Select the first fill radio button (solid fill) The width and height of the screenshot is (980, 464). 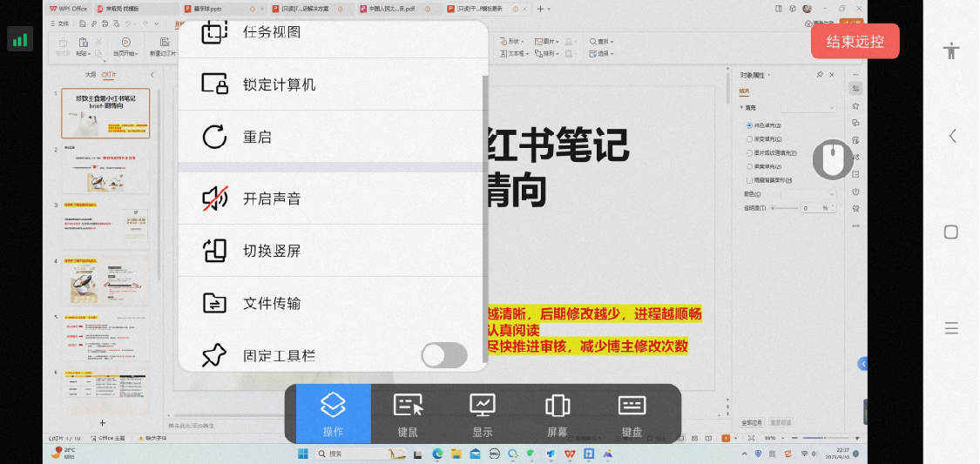749,125
